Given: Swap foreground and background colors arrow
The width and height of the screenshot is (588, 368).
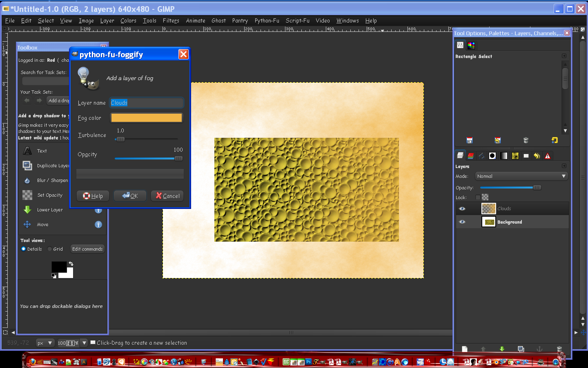Looking at the screenshot, I should point(71,264).
